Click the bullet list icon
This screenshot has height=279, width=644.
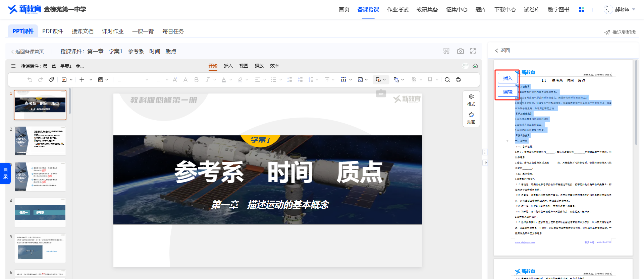(x=274, y=80)
